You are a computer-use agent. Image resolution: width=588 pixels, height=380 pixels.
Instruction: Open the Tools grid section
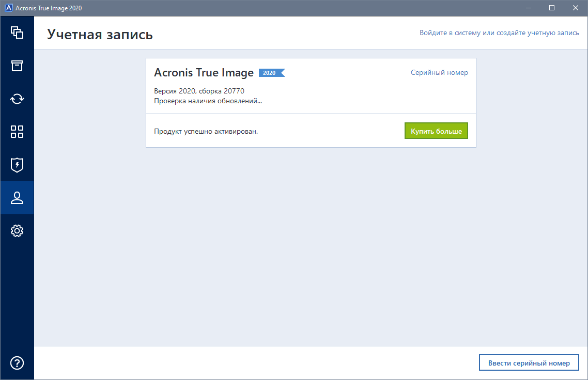click(x=17, y=132)
